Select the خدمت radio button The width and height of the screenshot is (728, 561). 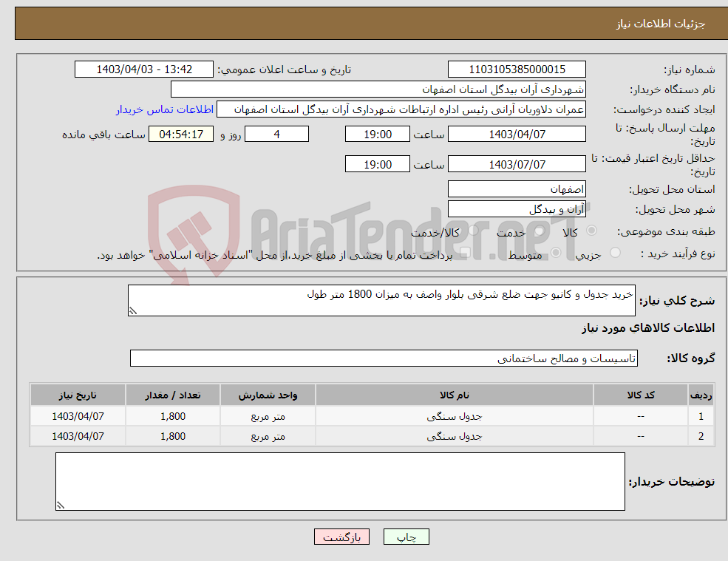539,231
